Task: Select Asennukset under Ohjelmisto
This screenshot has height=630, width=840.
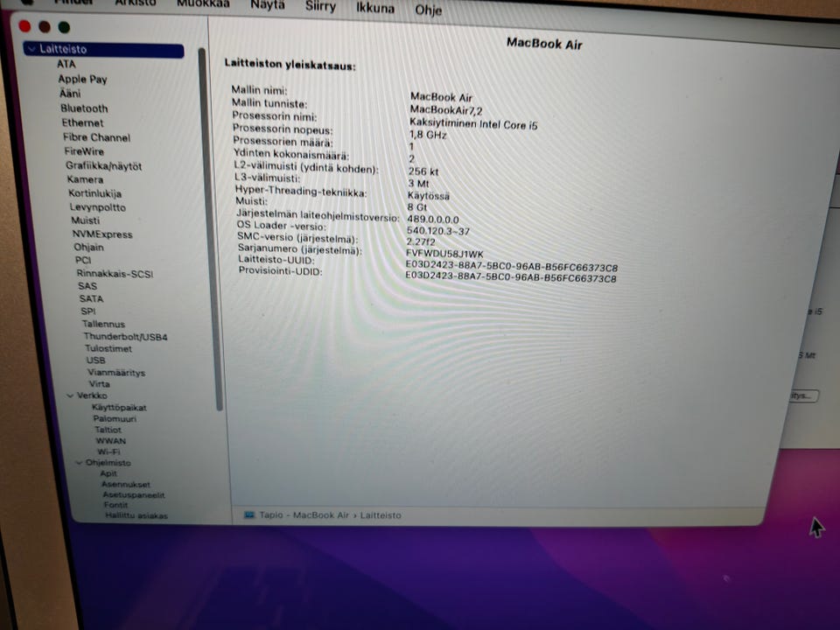Action: (126, 484)
